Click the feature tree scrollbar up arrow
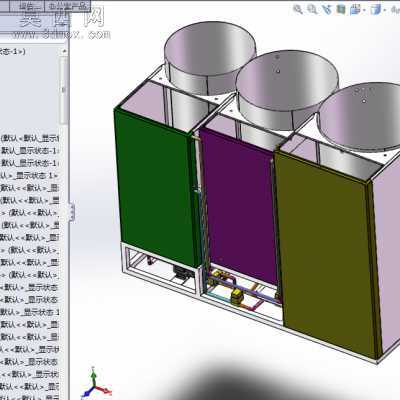This screenshot has height=400, width=400. coord(64,51)
